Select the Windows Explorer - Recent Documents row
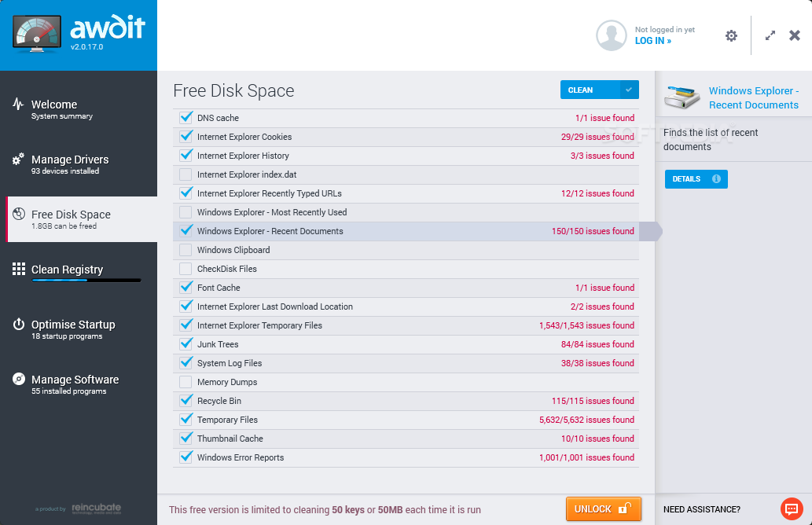The height and width of the screenshot is (525, 812). (x=406, y=231)
